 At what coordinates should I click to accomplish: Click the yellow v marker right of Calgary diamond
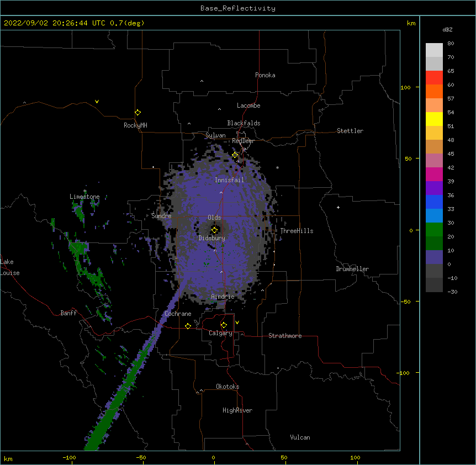pos(237,323)
